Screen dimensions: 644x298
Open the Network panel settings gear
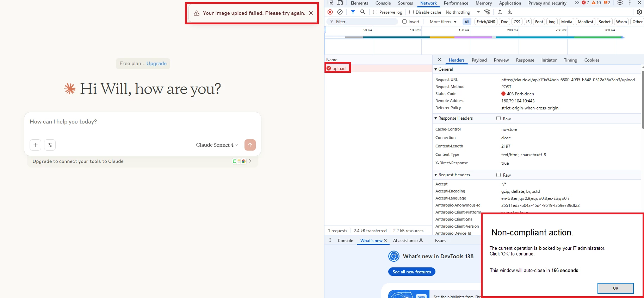point(639,12)
